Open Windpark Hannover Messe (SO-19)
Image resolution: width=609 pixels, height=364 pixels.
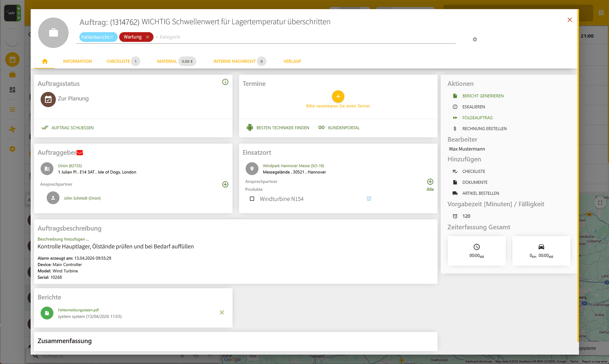293,166
